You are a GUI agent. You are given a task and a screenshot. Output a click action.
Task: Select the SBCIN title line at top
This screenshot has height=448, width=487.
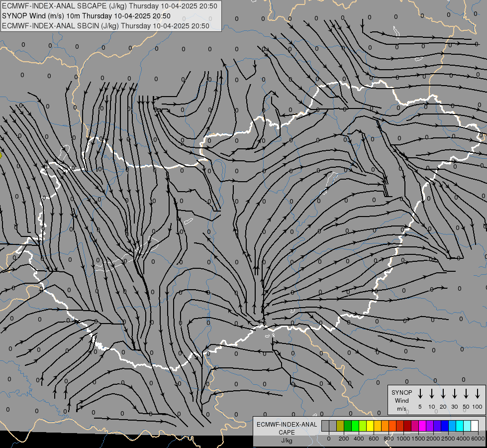tap(105, 26)
